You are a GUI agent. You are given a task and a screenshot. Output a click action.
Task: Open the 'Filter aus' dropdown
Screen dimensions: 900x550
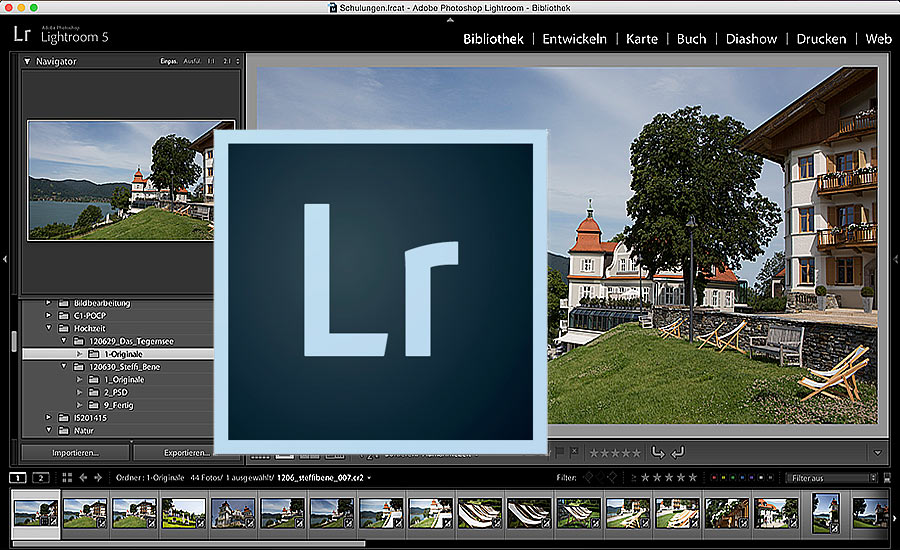tap(829, 478)
